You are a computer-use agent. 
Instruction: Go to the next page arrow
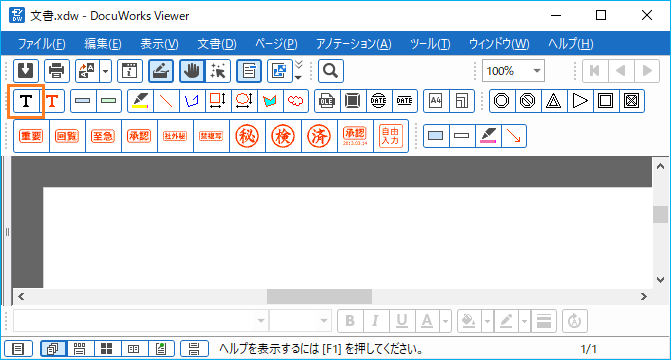point(647,71)
